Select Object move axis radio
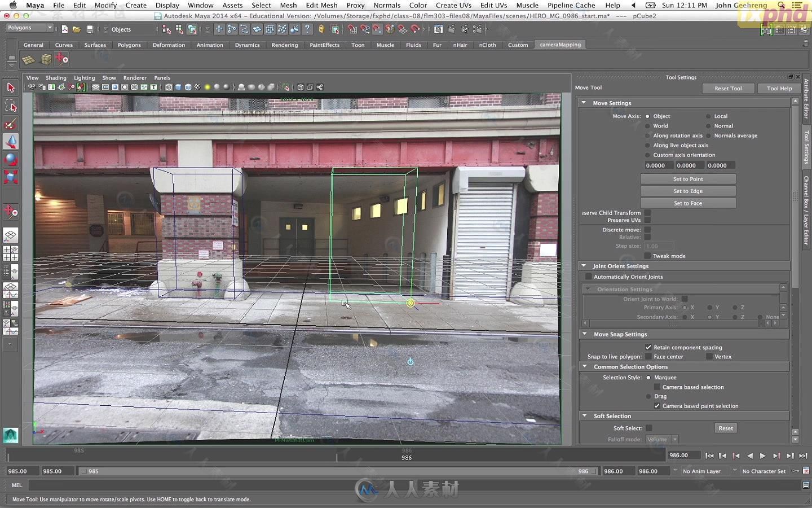812x508 pixels. pos(647,116)
